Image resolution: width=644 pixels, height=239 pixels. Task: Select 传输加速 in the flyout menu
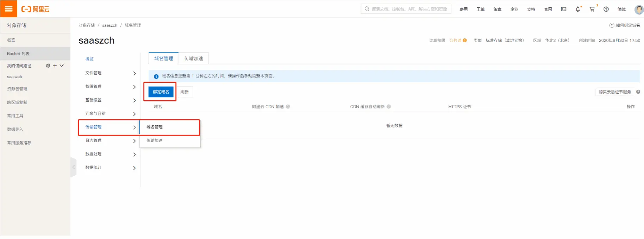155,140
